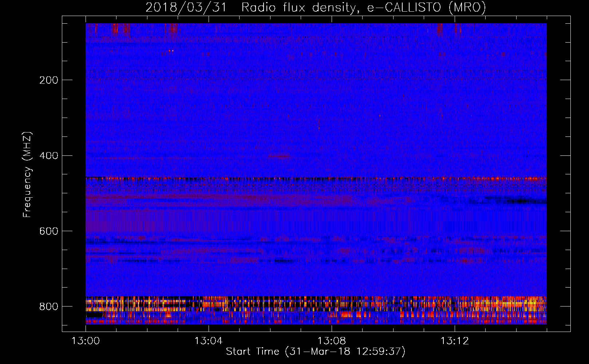Image resolution: width=589 pixels, height=364 pixels.
Task: Click the 13:00 time tick label
Action: coord(86,341)
